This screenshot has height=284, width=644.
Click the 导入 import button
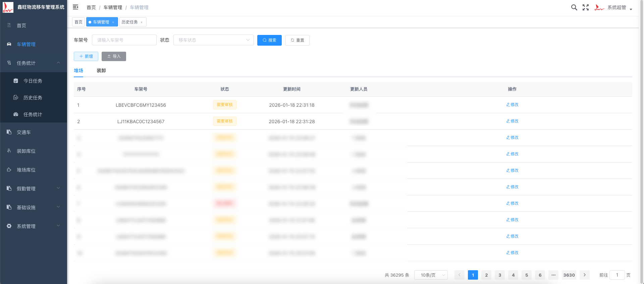[114, 56]
